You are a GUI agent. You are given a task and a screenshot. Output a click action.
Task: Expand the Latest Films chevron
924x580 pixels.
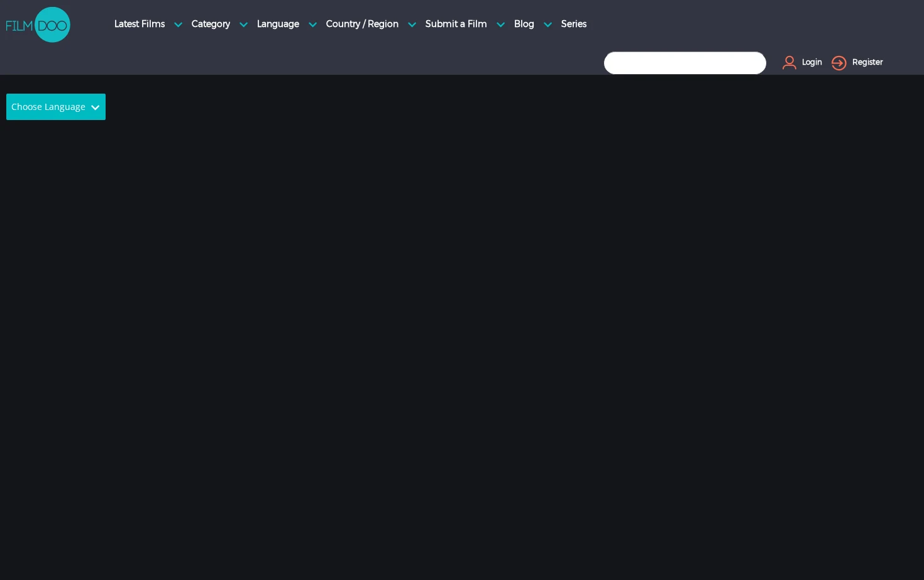pyautogui.click(x=178, y=25)
